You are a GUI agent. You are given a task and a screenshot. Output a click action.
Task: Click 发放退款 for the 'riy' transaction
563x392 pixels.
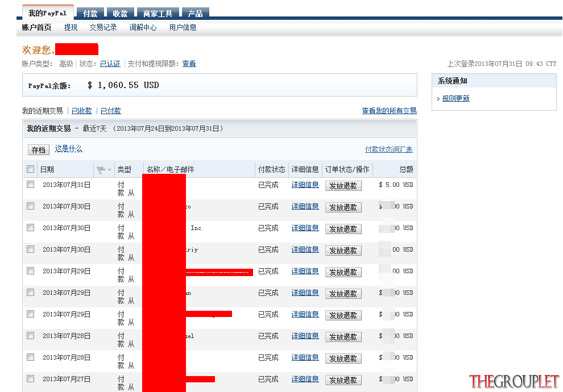click(343, 251)
